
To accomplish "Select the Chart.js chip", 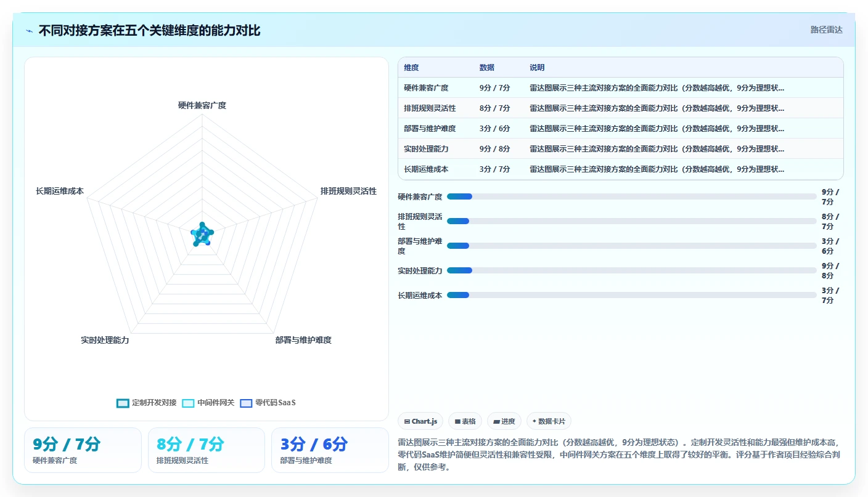I will tap(420, 421).
